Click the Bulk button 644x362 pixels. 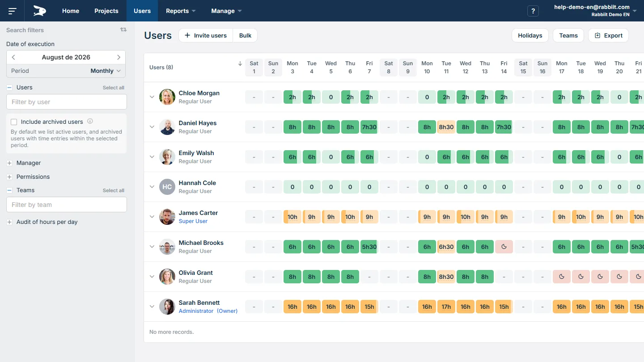click(245, 35)
